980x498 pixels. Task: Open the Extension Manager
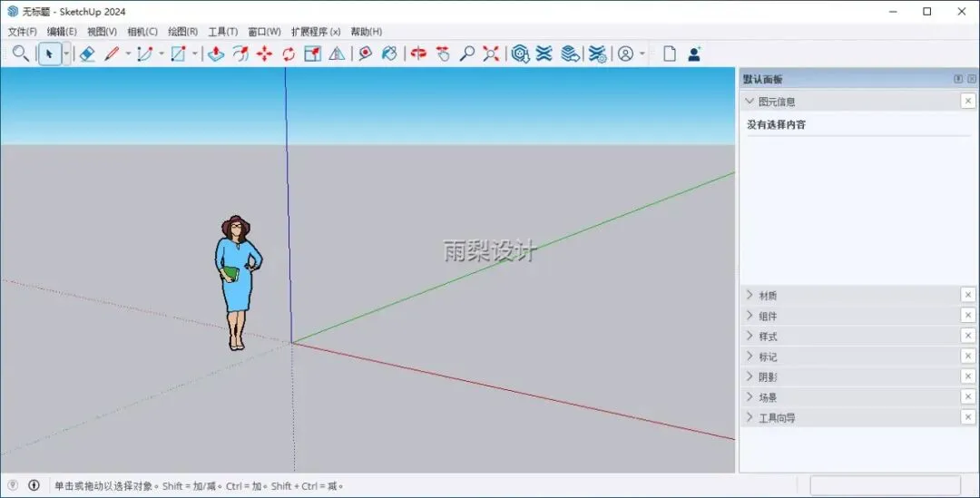point(597,54)
